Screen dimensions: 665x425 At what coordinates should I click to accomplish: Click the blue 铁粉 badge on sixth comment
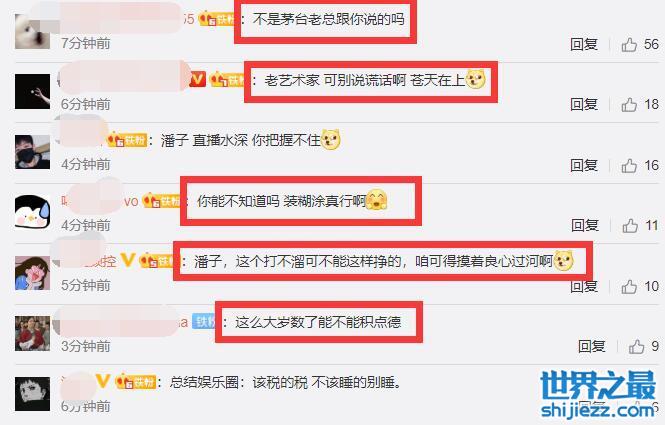click(x=204, y=322)
